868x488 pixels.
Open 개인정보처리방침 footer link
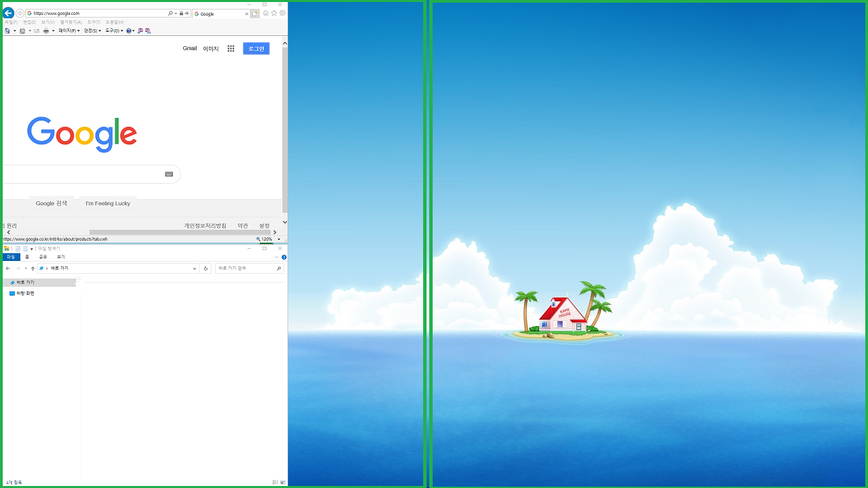205,226
